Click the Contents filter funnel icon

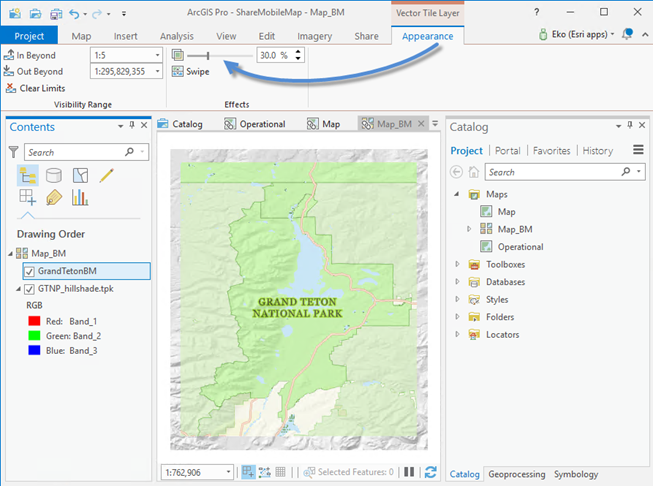point(13,152)
